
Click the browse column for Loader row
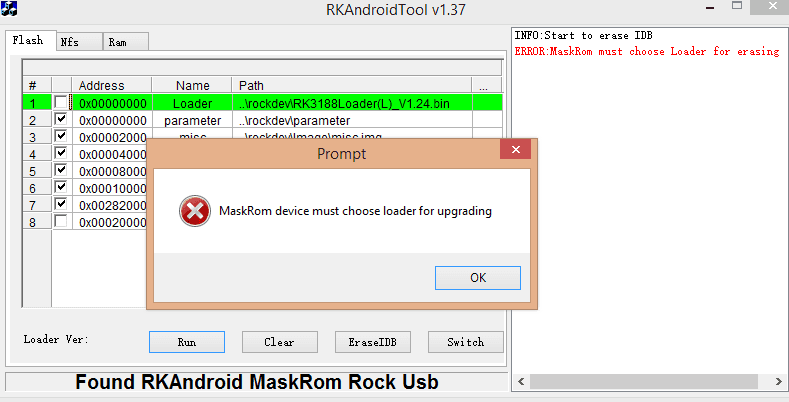coord(487,103)
